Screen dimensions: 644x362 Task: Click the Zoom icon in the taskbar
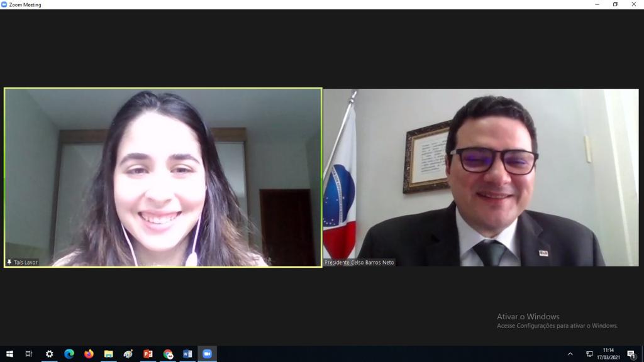click(207, 354)
